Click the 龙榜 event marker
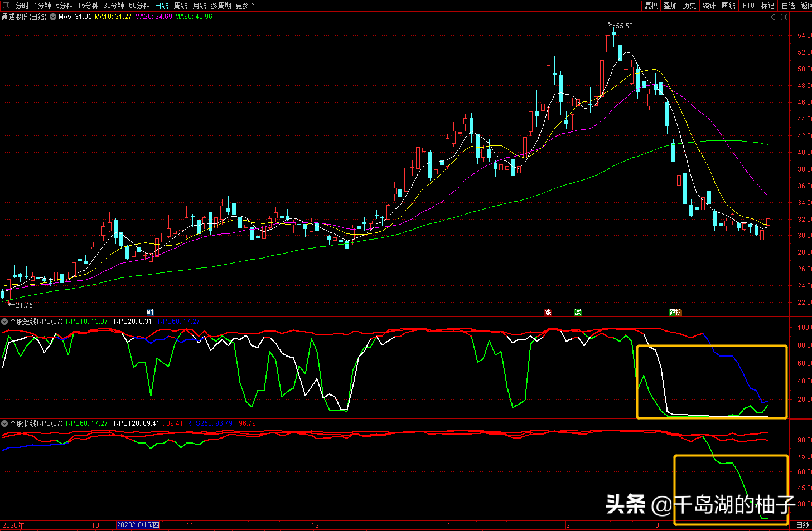 tap(676, 312)
